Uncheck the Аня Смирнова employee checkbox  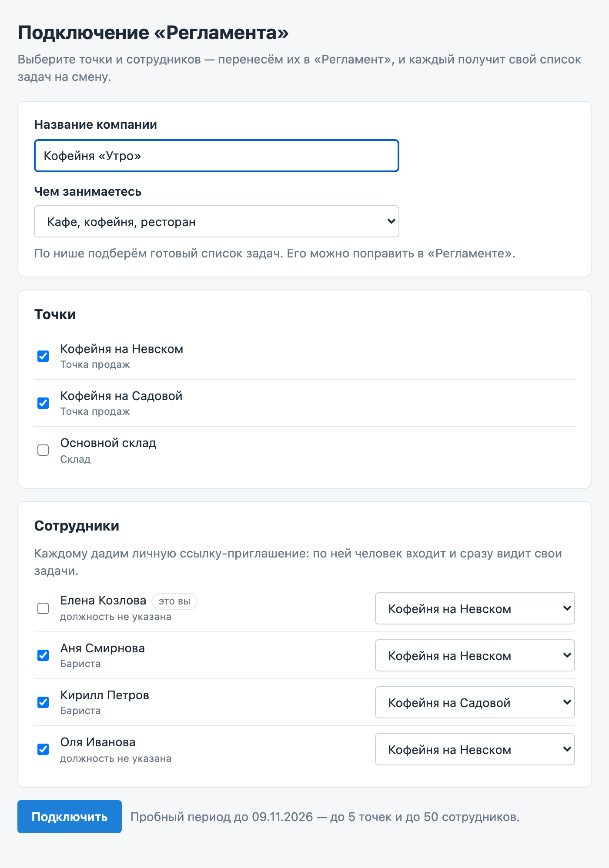pos(43,655)
